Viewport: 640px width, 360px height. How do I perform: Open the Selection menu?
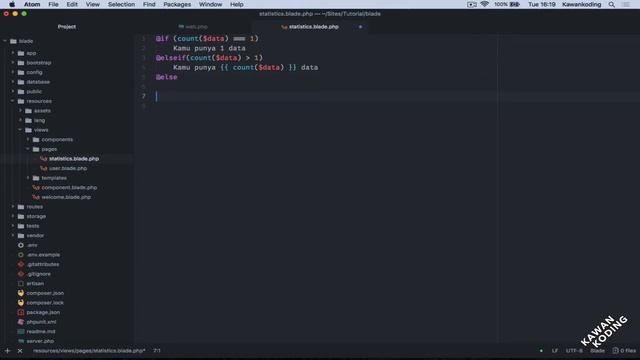point(121,4)
